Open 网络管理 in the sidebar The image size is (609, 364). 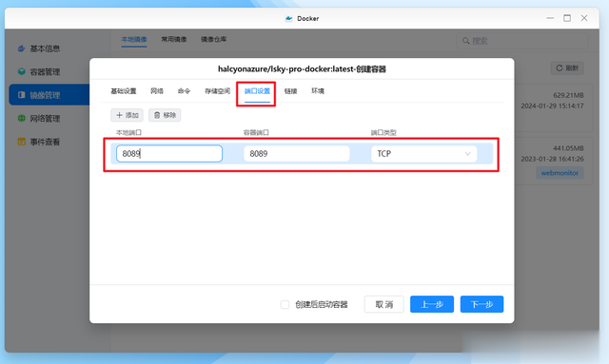coord(39,119)
